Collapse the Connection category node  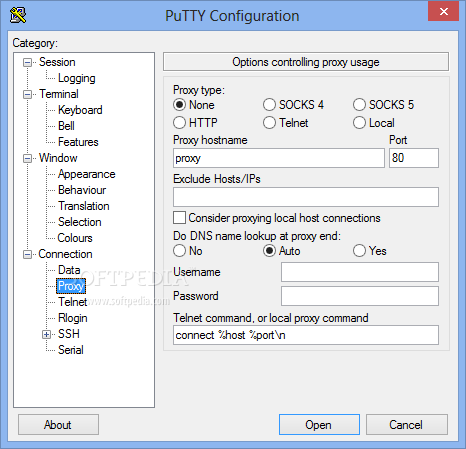(27, 254)
